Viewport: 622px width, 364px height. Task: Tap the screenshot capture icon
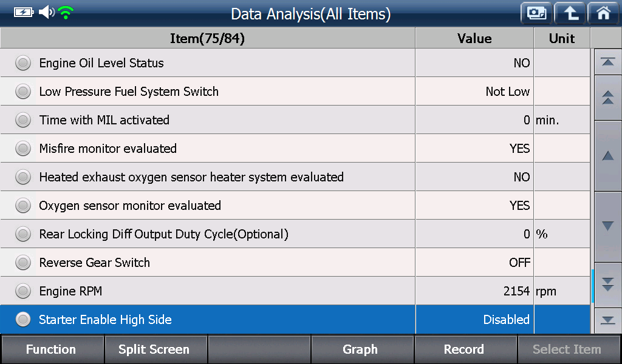pos(536,13)
